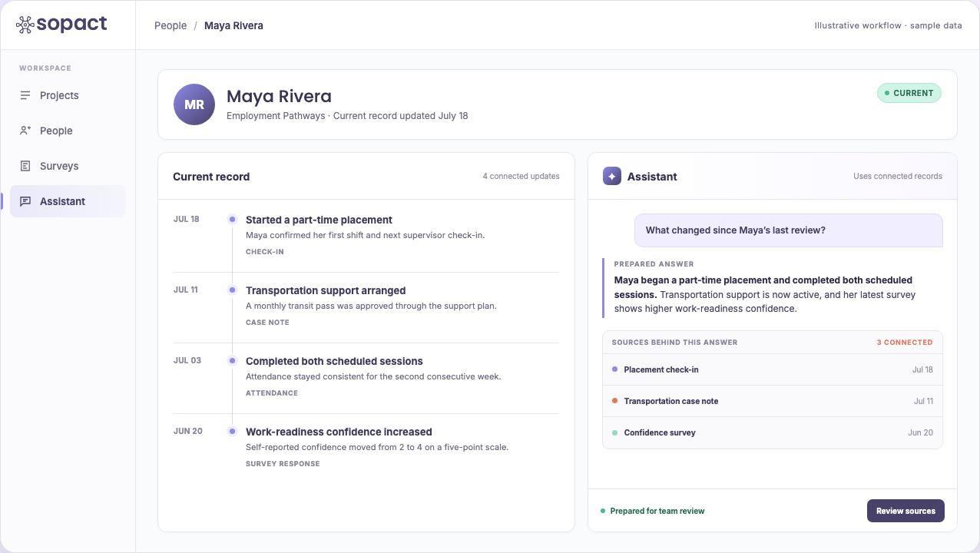This screenshot has width=980, height=553.
Task: Click the Jun 20 timeline marker dot
Action: (x=232, y=432)
